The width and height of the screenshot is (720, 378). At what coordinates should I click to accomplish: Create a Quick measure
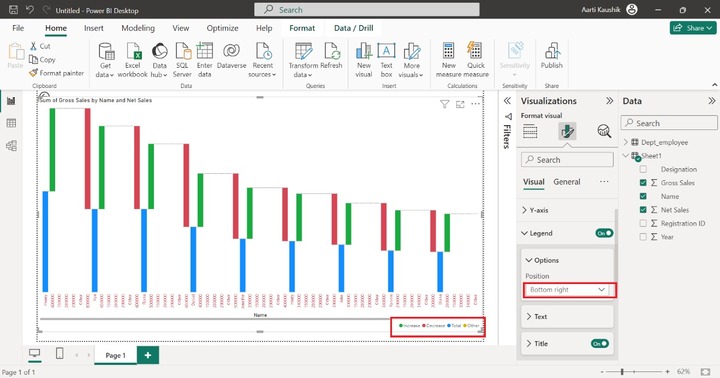[x=476, y=60]
